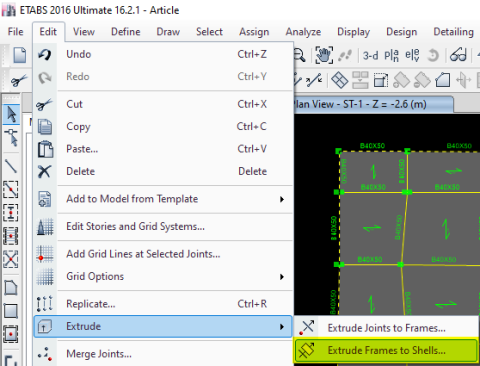Click the Quick draw beams tool
480x366 pixels.
coord(11,189)
